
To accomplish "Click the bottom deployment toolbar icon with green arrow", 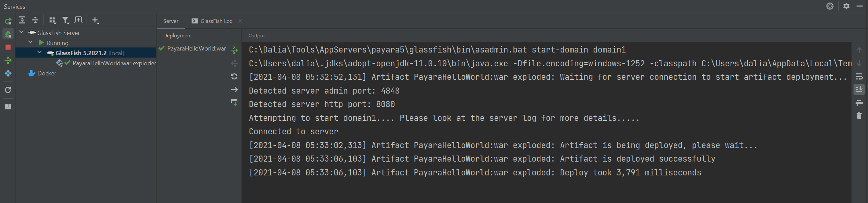I will click(x=235, y=103).
